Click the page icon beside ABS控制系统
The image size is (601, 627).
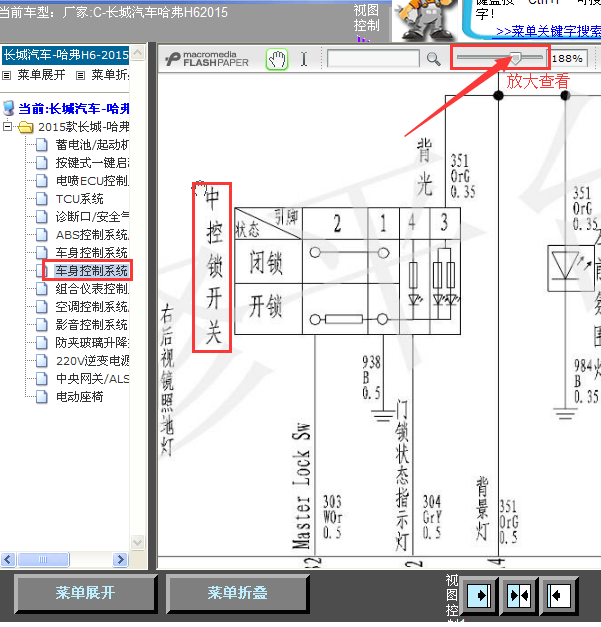(42, 235)
